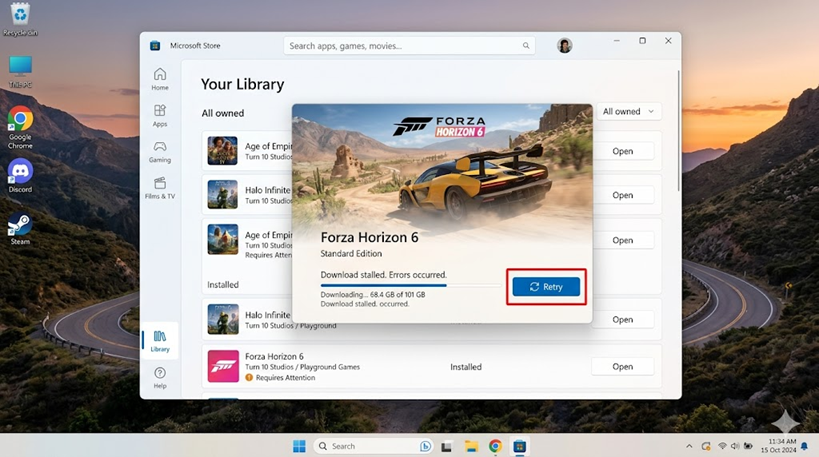The height and width of the screenshot is (457, 819).
Task: Open Films & TV section
Action: 160,188
